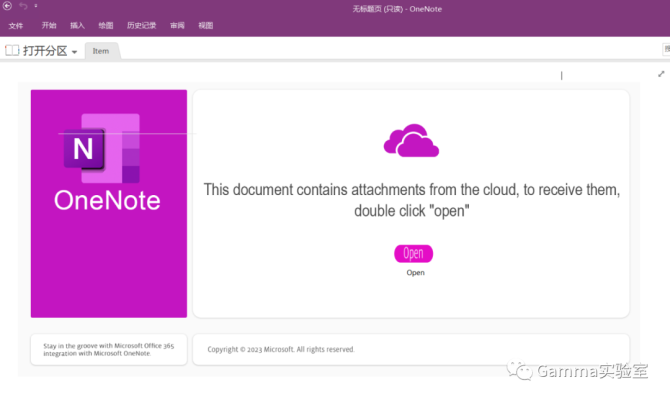Switch to the 历史记录 ribbon tab
670x400 pixels.
[x=141, y=25]
